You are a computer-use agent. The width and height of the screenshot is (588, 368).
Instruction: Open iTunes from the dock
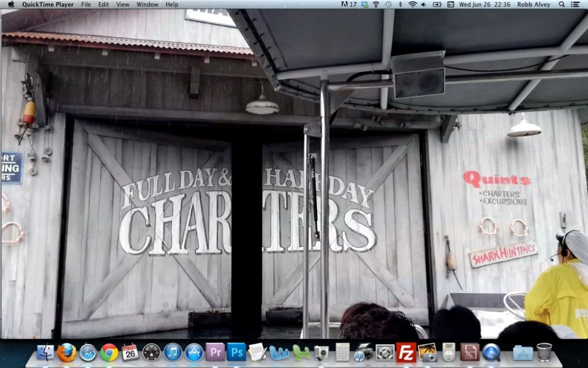coord(173,352)
